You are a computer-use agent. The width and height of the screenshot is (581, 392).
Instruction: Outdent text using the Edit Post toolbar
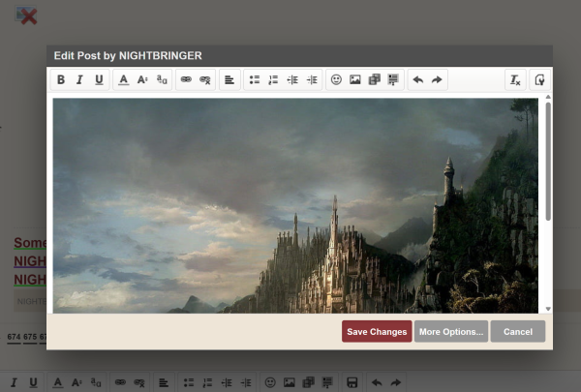(292, 79)
